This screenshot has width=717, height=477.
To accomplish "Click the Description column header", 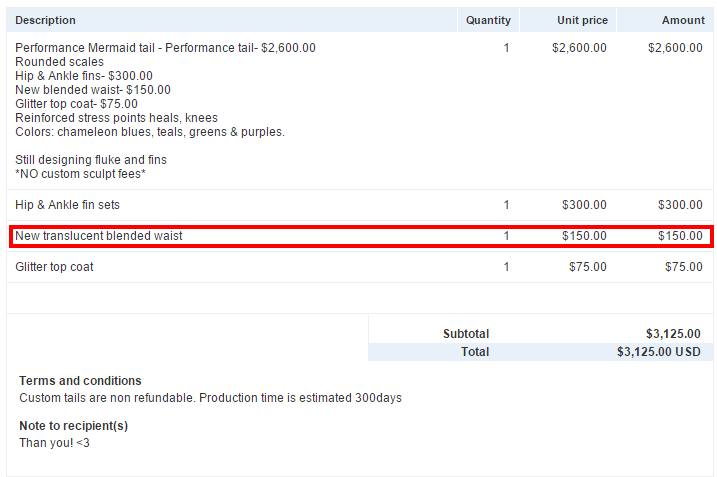I will coord(45,20).
